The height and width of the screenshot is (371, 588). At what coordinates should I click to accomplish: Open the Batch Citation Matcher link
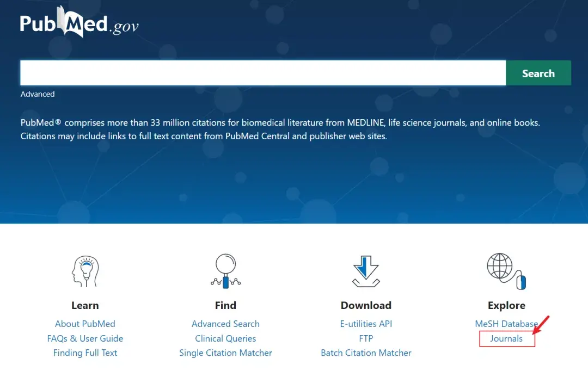[366, 353]
